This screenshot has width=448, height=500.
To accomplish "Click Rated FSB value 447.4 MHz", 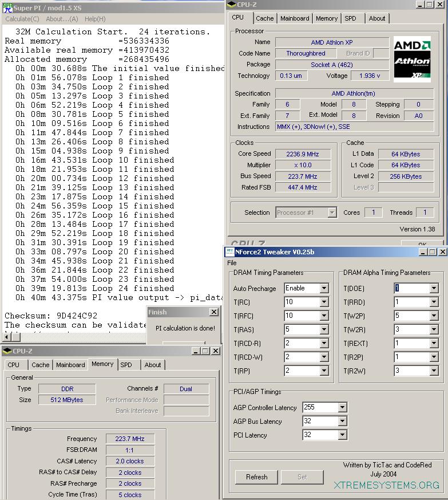I will [x=303, y=187].
